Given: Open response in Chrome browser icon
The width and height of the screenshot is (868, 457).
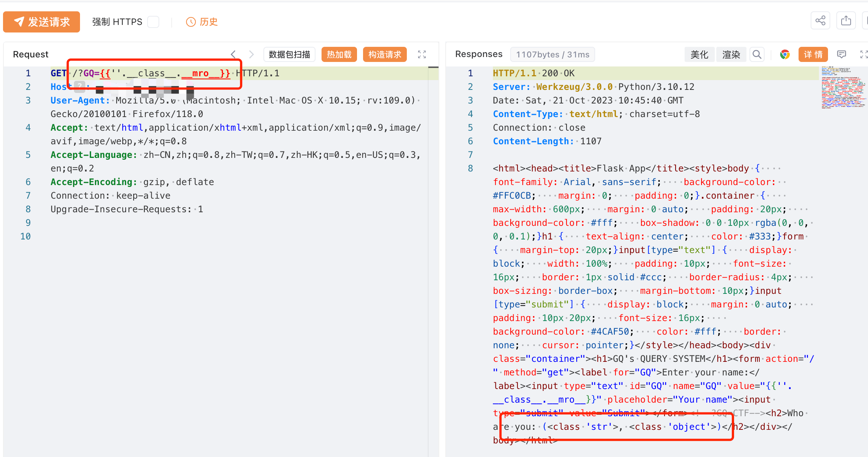Looking at the screenshot, I should tap(785, 54).
